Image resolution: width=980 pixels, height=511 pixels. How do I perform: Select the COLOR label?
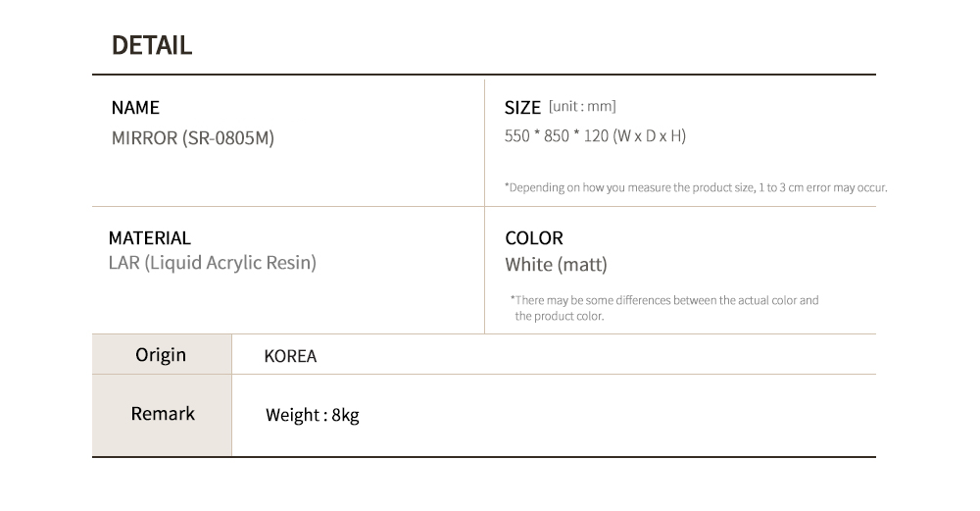coord(534,238)
